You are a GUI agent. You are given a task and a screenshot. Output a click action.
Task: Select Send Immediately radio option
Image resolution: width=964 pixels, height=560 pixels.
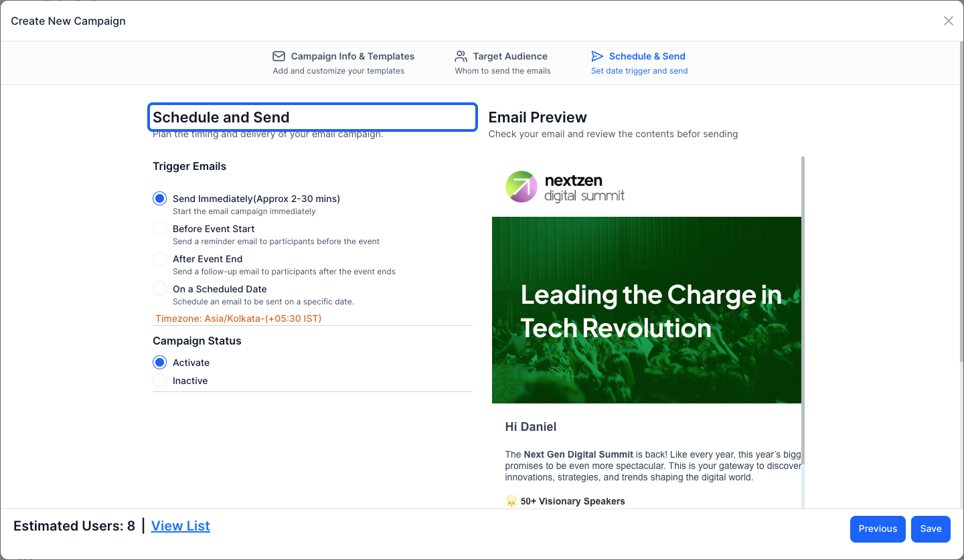159,199
